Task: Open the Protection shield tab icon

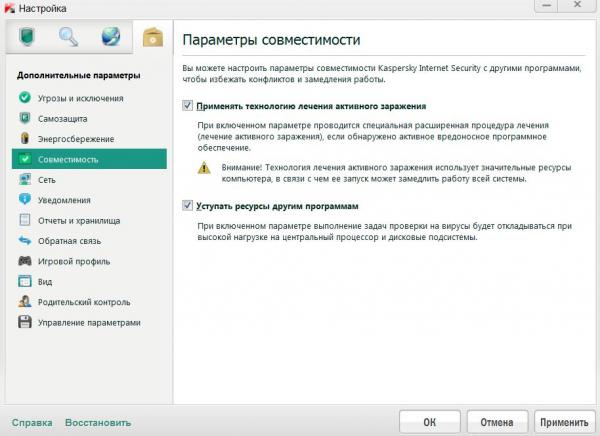Action: pyautogui.click(x=27, y=37)
